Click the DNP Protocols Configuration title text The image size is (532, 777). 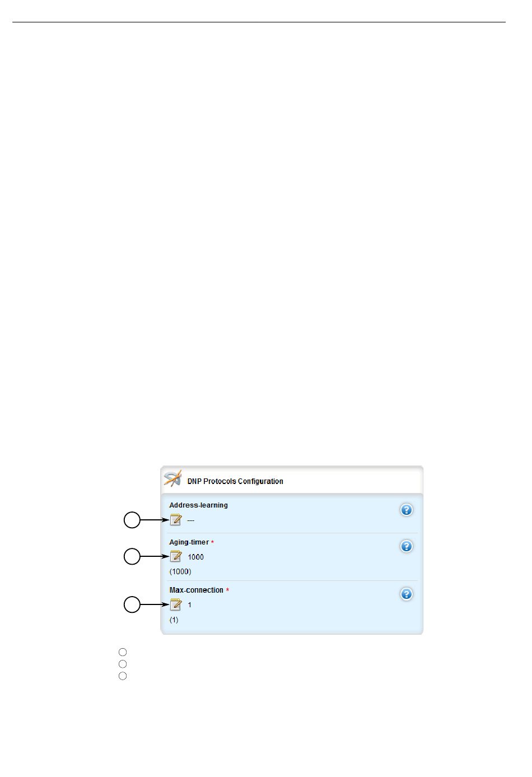[235, 481]
